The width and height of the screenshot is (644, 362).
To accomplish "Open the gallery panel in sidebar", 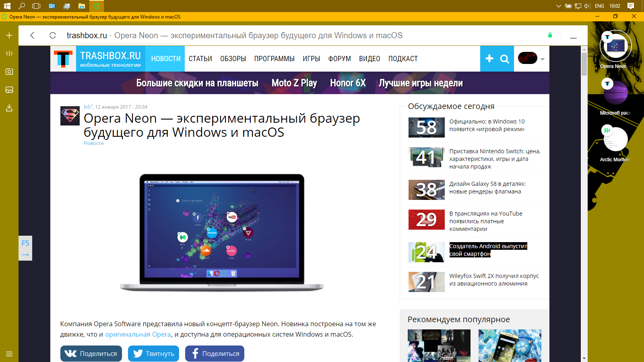I will click(x=9, y=90).
